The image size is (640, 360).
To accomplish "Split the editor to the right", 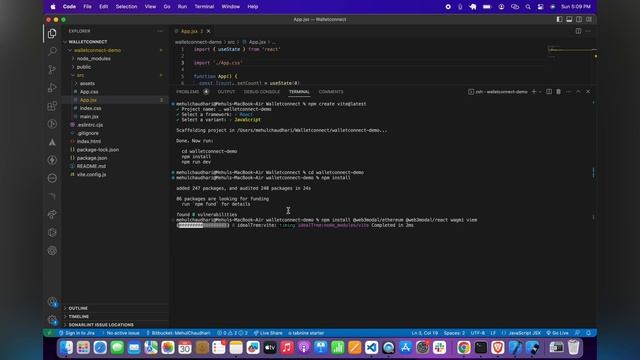I will click(x=578, y=31).
